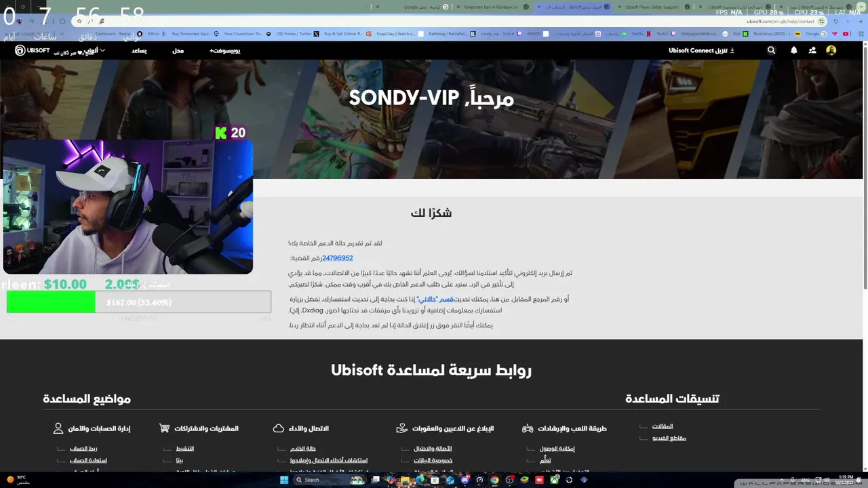Open the بيتا beta link

pos(180,460)
